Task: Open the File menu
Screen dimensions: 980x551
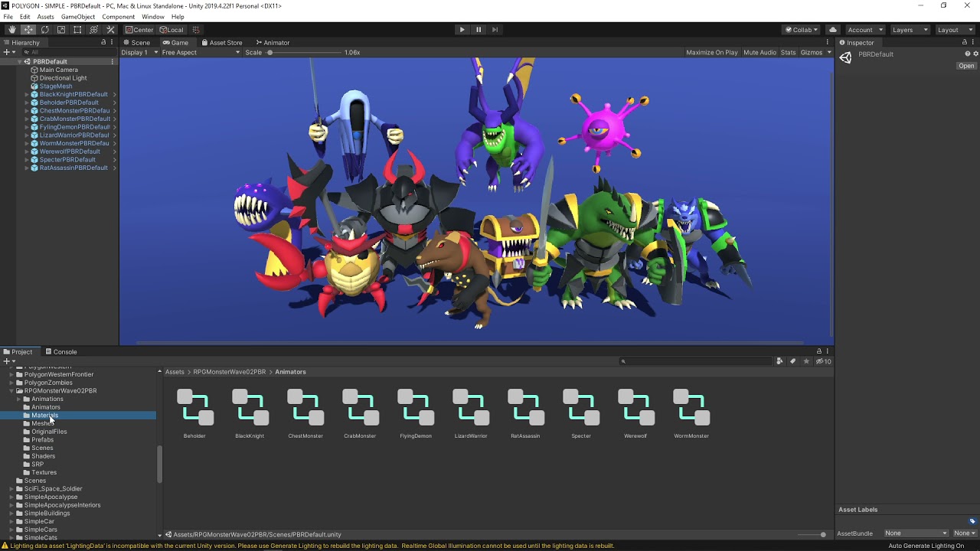Action: [8, 17]
